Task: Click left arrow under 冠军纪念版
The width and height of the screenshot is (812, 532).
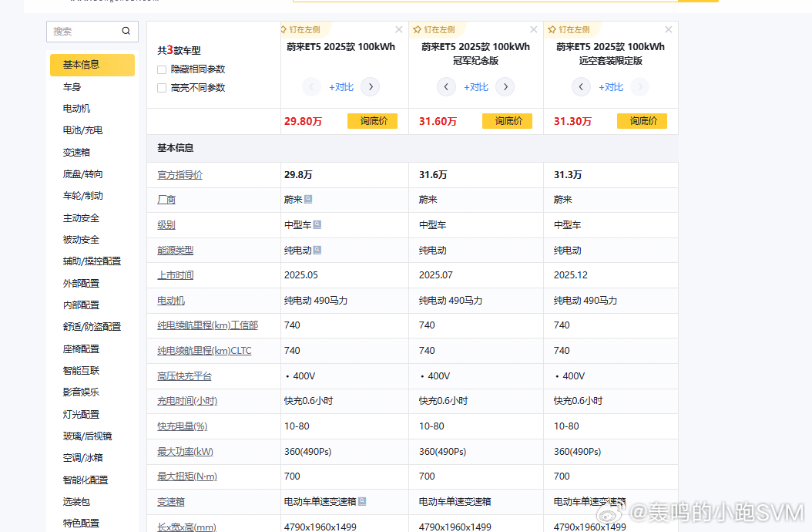Action: (446, 86)
